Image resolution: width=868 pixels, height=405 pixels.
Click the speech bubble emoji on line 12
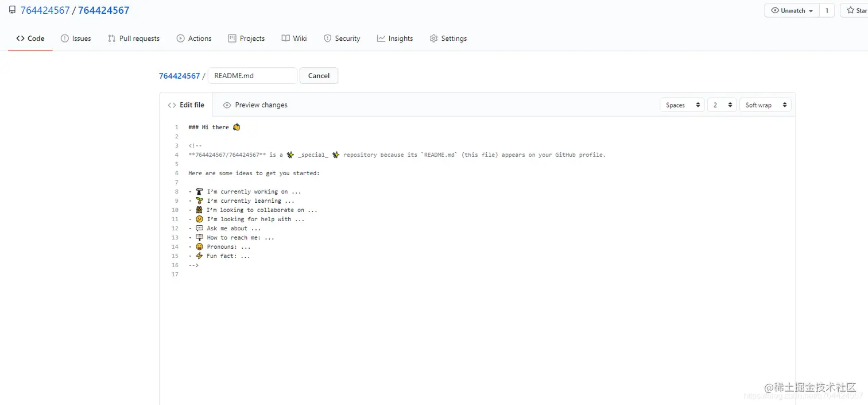point(199,228)
